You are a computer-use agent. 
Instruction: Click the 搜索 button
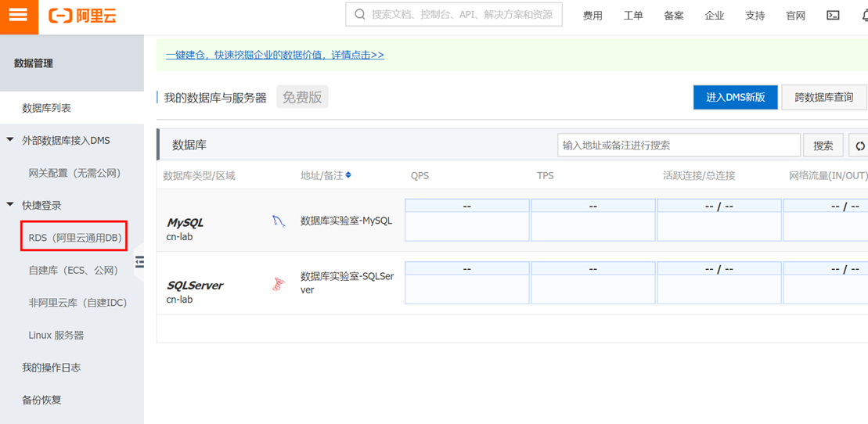click(x=823, y=146)
